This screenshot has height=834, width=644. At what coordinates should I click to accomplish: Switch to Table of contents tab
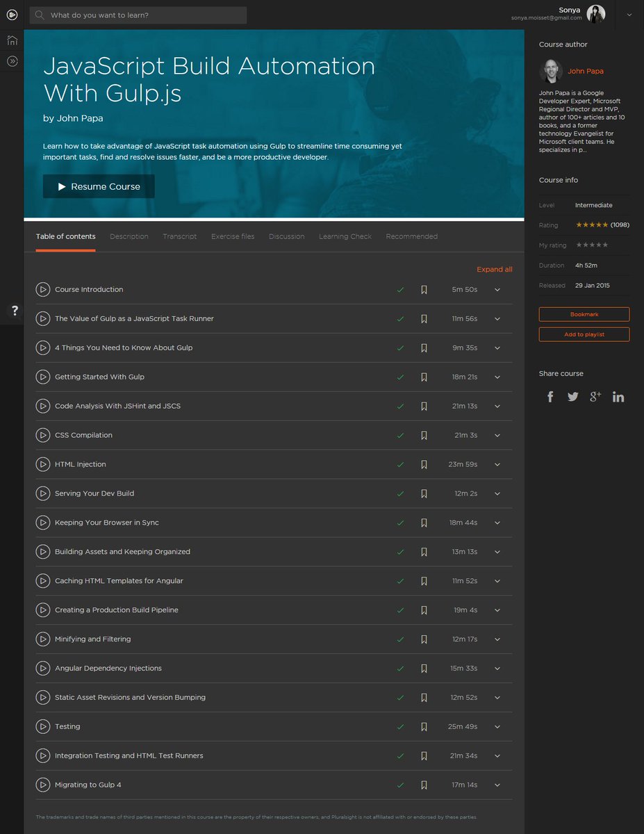(66, 236)
